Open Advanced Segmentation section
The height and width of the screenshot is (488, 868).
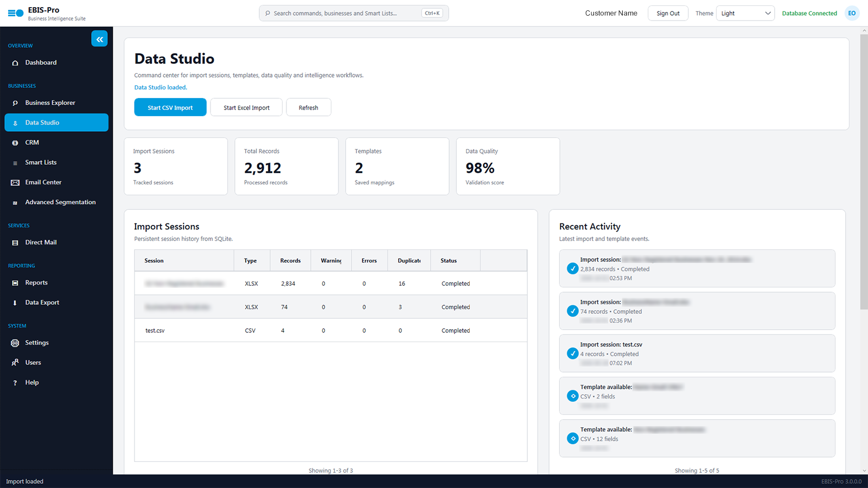[56, 202]
